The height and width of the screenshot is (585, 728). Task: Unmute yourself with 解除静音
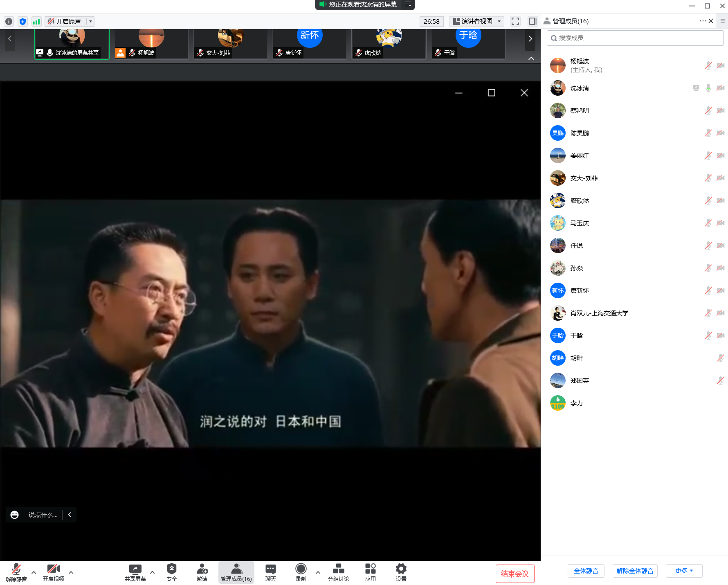pyautogui.click(x=16, y=572)
